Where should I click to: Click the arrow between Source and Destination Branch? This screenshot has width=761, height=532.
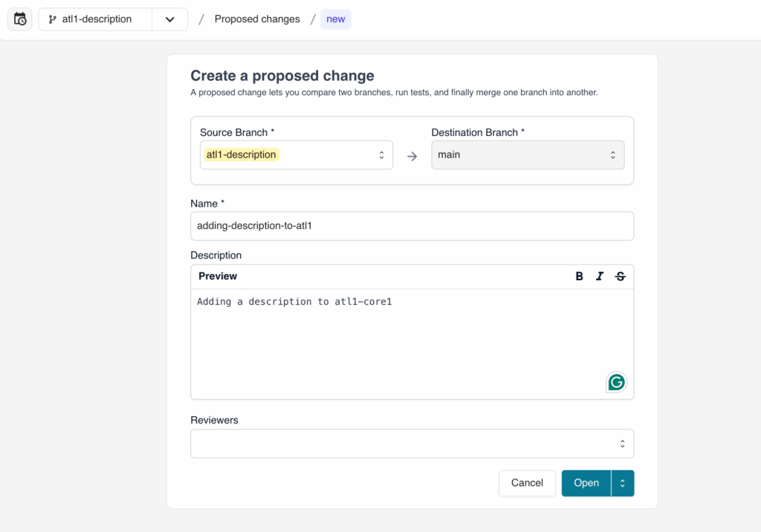pos(412,155)
